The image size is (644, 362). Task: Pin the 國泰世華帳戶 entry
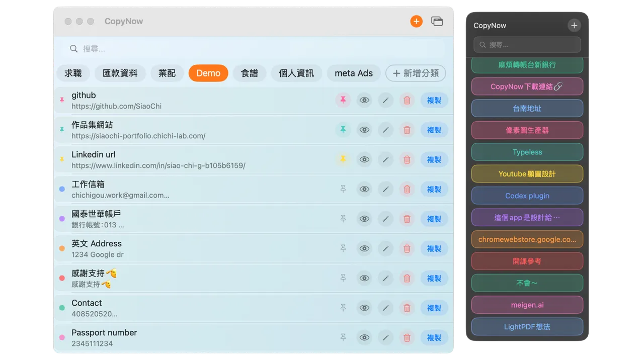tap(343, 219)
